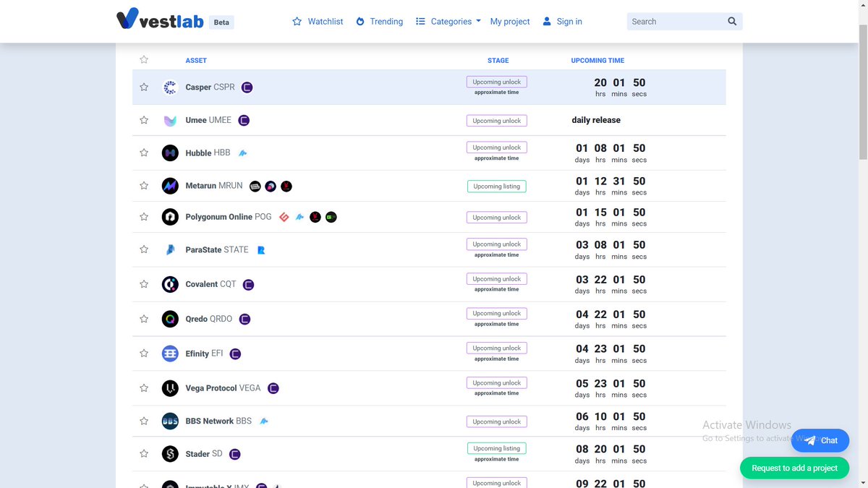This screenshot has height=488, width=868.
Task: Open the Polygonum Online POG asset name
Action: point(229,217)
